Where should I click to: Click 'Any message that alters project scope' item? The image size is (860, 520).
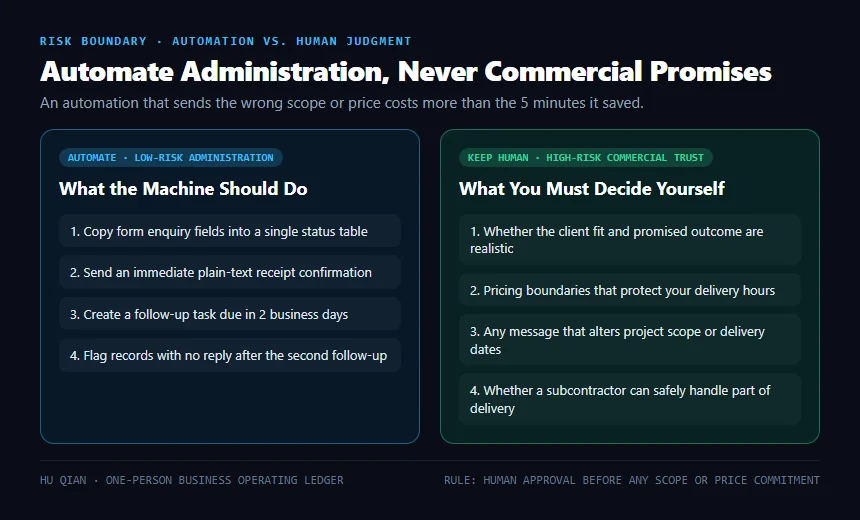coord(630,340)
